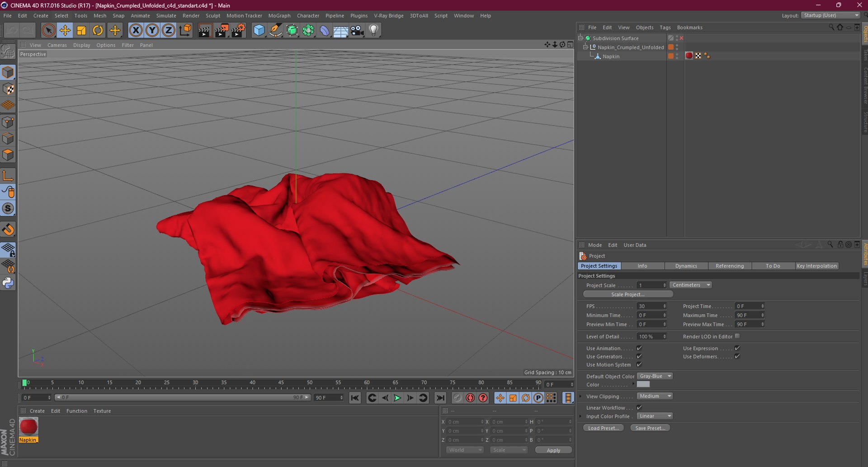Collapse Napkin_Crumpled_Unfolded tree node

[585, 47]
